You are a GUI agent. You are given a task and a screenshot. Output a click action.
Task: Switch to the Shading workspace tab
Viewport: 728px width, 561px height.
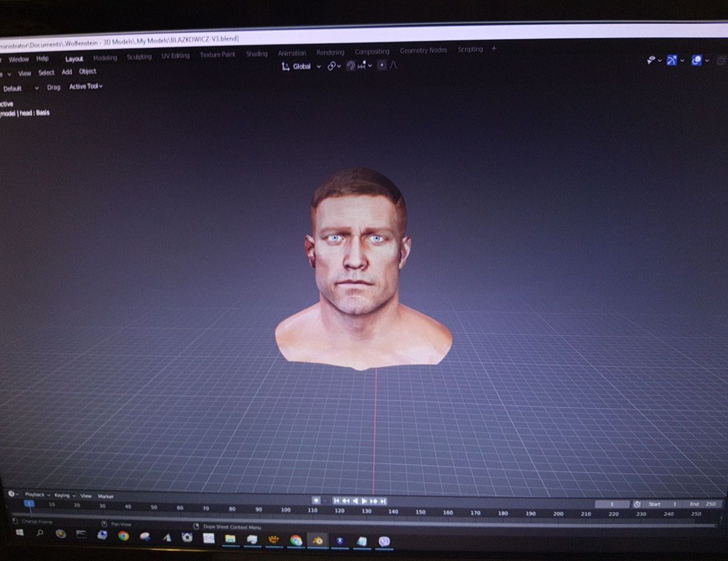coord(256,54)
